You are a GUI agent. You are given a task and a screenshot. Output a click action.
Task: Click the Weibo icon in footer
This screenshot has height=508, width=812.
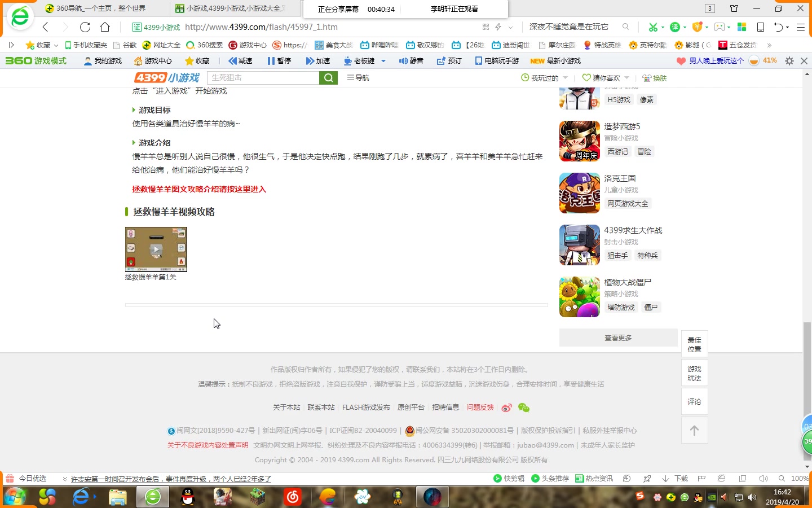507,408
